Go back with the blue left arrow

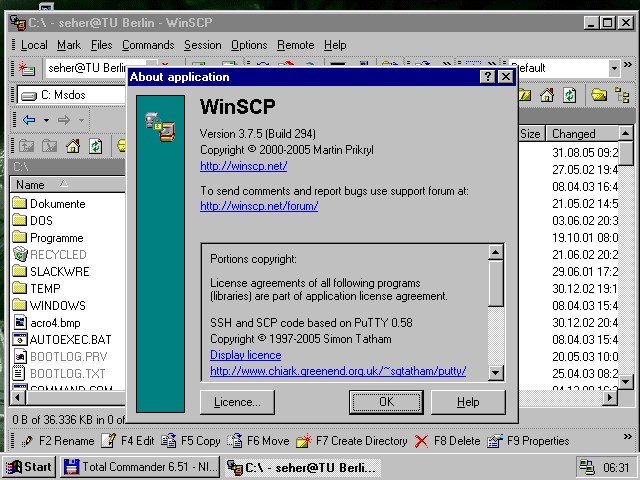[29, 120]
